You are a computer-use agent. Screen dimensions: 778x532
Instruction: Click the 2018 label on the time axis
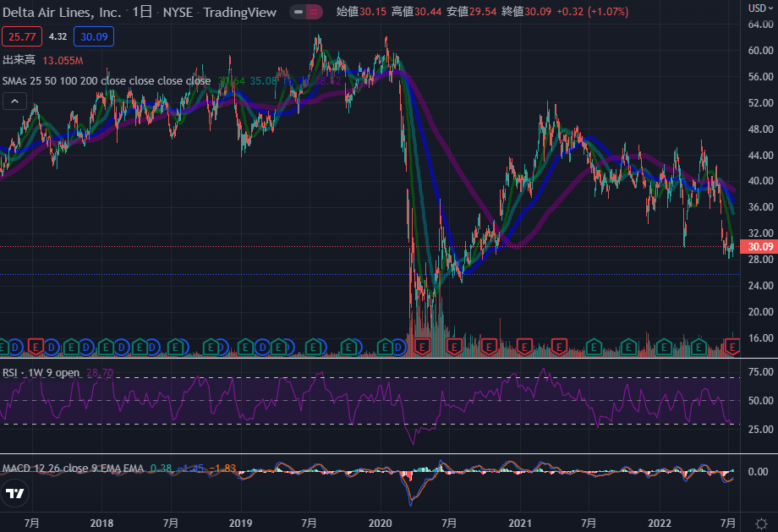coord(101,523)
